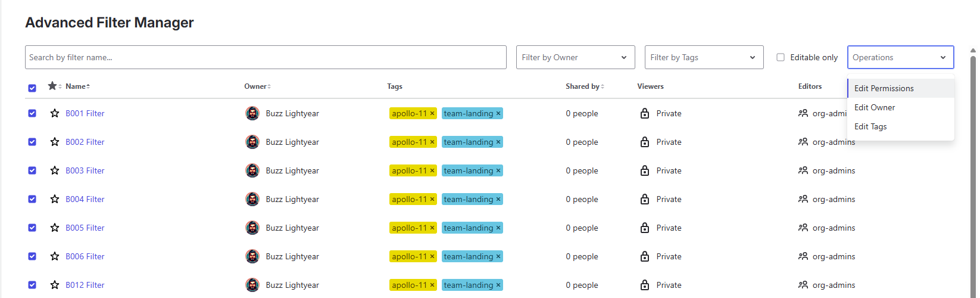This screenshot has height=298, width=980.
Task: Remove apollo-11 tag from B002 Filter
Action: coord(432,142)
